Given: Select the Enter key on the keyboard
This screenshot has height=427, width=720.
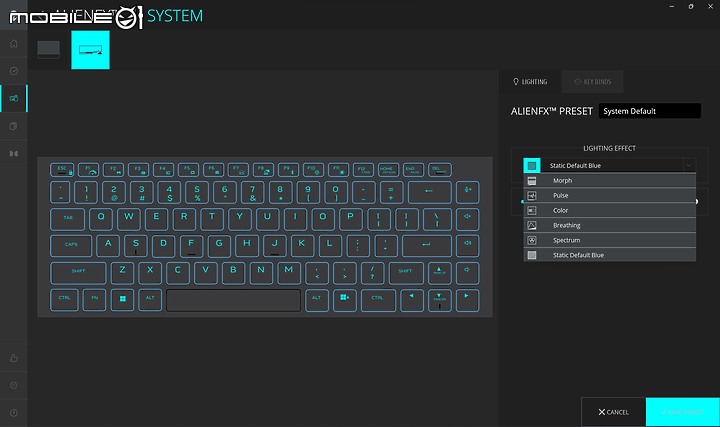Looking at the screenshot, I should (x=427, y=246).
